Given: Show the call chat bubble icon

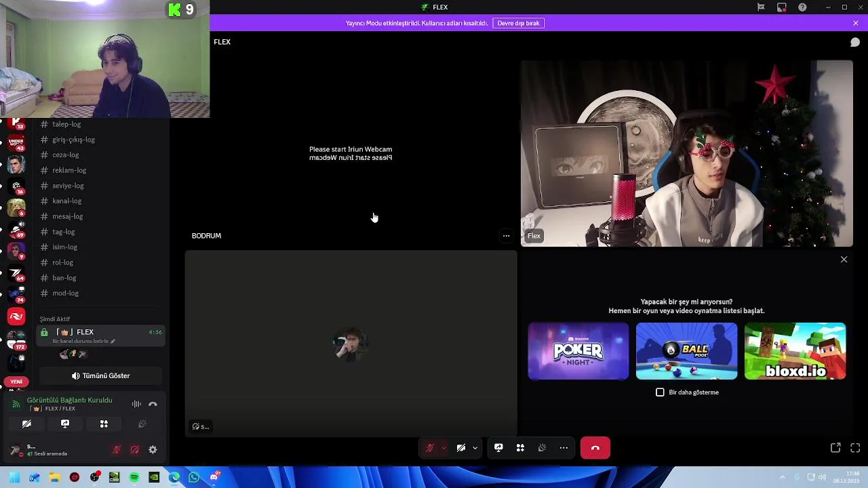Looking at the screenshot, I should (x=855, y=42).
